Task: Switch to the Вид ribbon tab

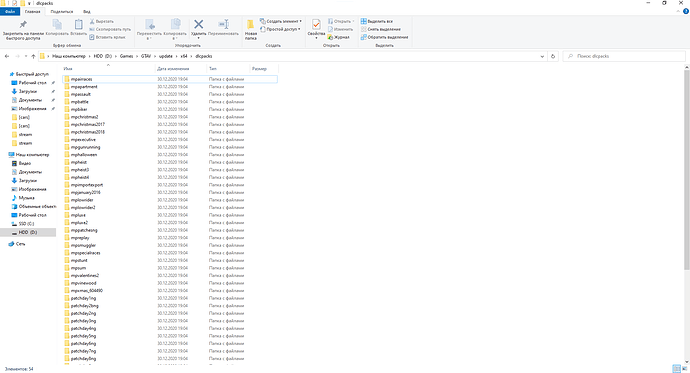Action: tap(87, 11)
